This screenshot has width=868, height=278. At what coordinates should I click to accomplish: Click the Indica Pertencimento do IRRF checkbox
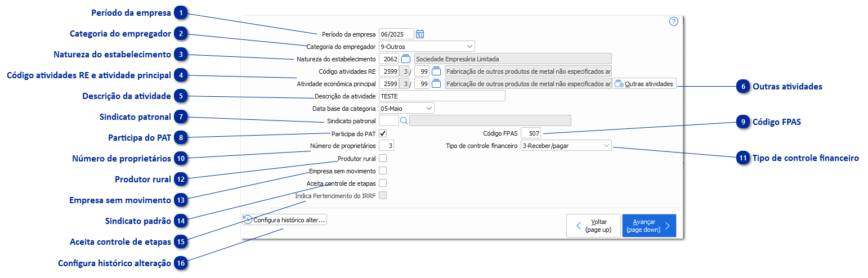pos(383,195)
